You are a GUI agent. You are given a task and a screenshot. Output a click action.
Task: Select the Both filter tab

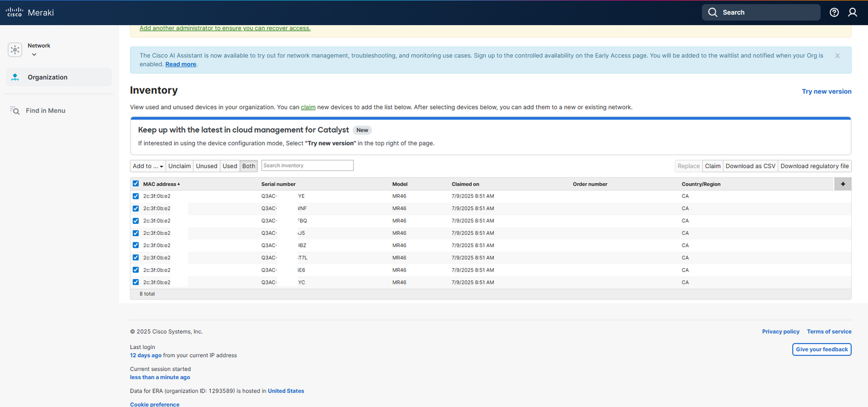click(249, 166)
